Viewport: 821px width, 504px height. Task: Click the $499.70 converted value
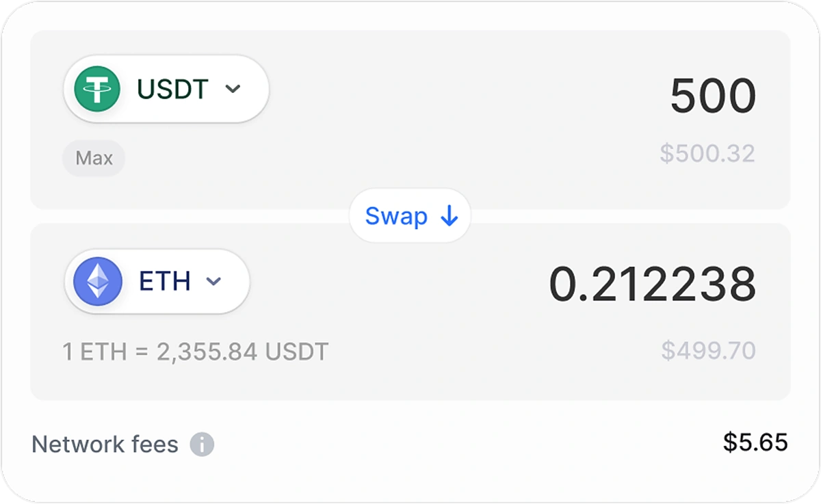(708, 352)
